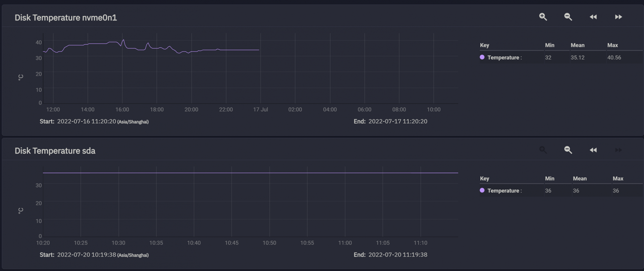Image resolution: width=644 pixels, height=271 pixels.
Task: Click the 10:20 x-axis label on sda chart
Action: coord(43,243)
